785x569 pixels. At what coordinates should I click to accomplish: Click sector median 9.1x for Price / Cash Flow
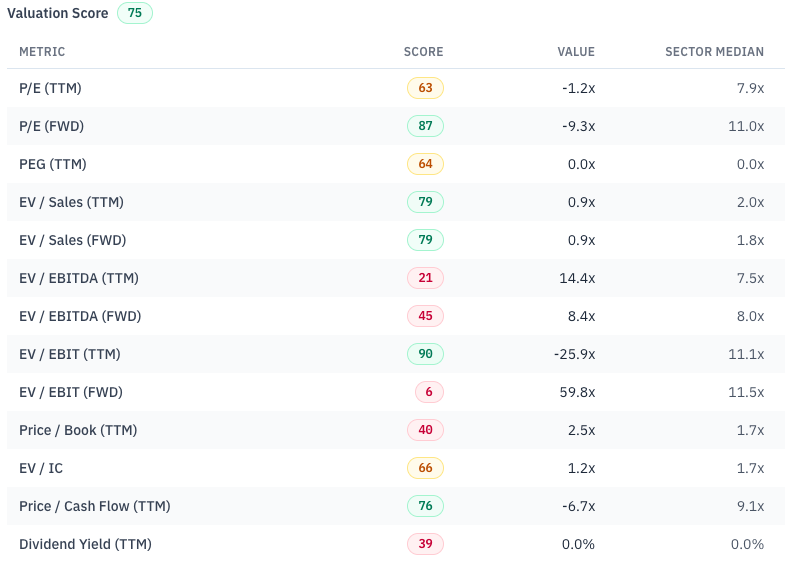tap(750, 507)
